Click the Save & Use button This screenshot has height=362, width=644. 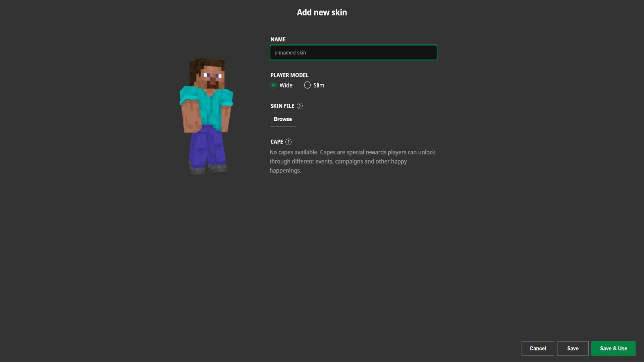[x=613, y=348]
